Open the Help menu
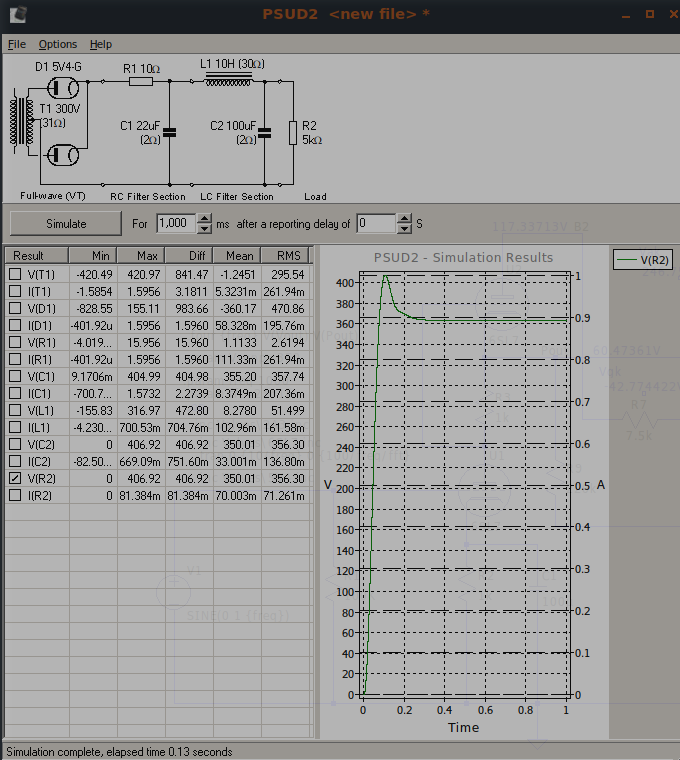This screenshot has width=680, height=760. (101, 44)
